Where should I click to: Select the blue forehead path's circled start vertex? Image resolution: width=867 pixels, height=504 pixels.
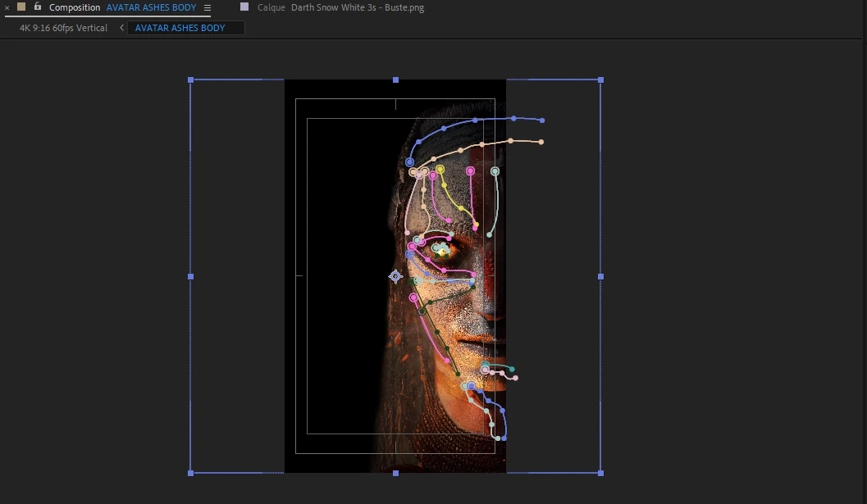[409, 162]
